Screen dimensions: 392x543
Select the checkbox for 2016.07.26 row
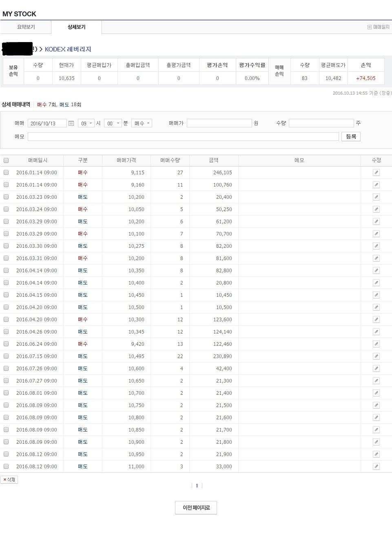coord(6,368)
